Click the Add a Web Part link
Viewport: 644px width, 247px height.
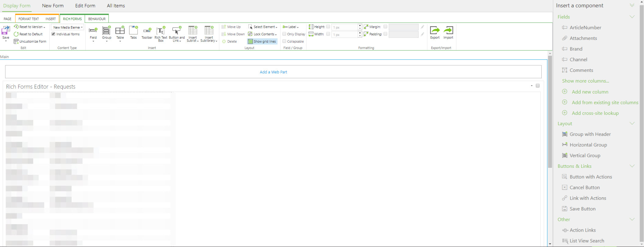coord(273,72)
